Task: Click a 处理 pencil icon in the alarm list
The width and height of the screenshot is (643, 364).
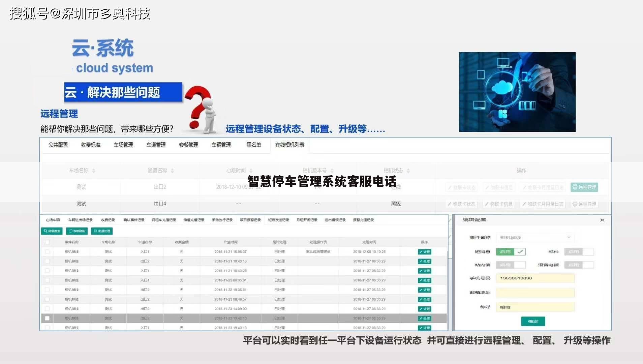Action: click(421, 251)
